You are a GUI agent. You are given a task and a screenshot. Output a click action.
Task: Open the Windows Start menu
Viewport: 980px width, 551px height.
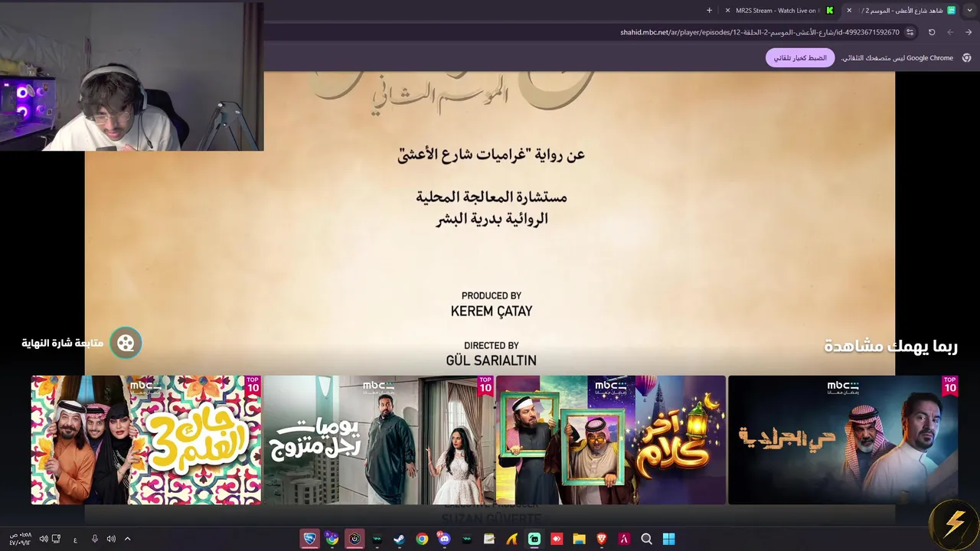click(668, 539)
